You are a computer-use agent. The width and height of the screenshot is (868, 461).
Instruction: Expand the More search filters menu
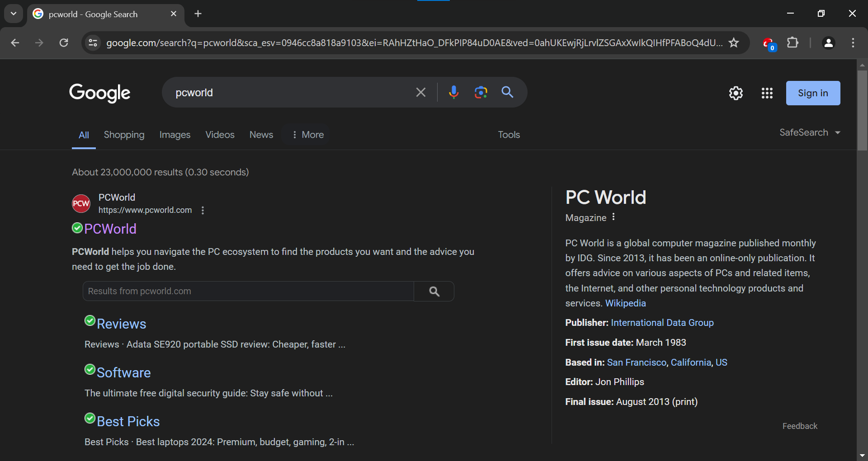pyautogui.click(x=307, y=135)
